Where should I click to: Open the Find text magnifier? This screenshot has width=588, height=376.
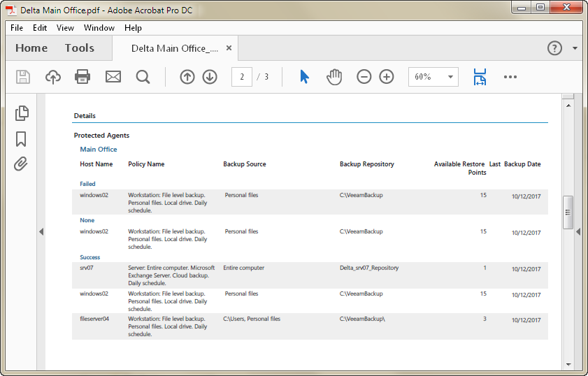[143, 77]
